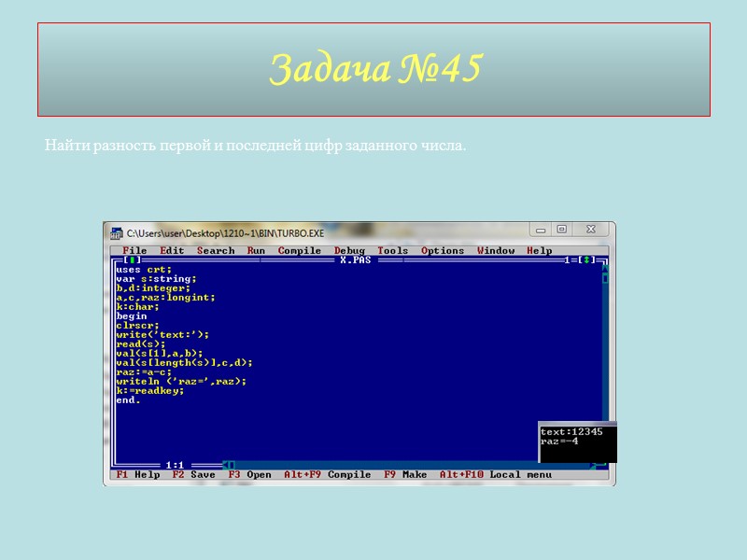Click the output 'text:12345'
The height and width of the screenshot is (560, 747).
click(571, 432)
